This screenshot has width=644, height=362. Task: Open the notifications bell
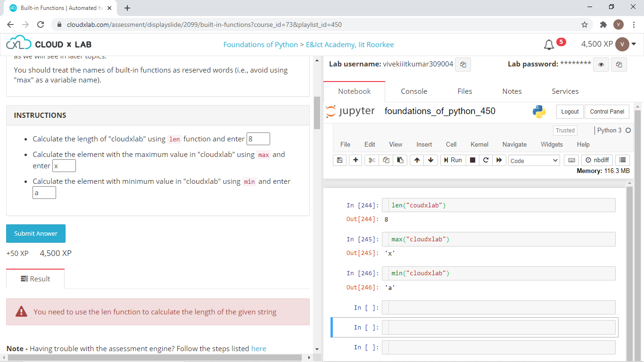coord(549,45)
